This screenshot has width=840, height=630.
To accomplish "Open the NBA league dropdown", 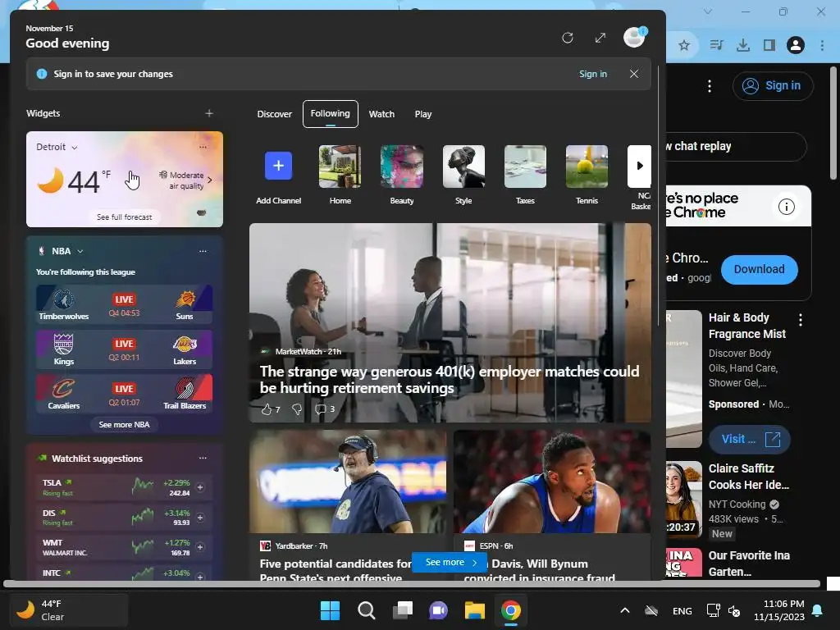I will (x=67, y=251).
